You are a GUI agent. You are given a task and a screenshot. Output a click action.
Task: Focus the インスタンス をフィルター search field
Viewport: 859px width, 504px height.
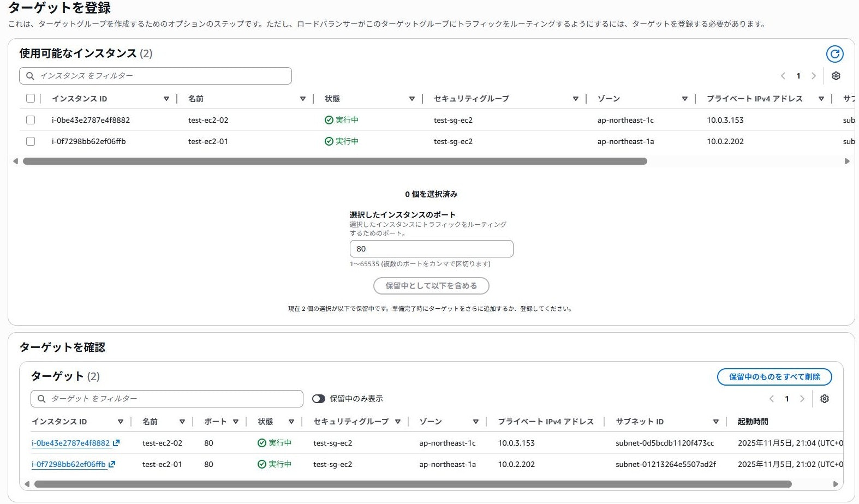(x=156, y=76)
